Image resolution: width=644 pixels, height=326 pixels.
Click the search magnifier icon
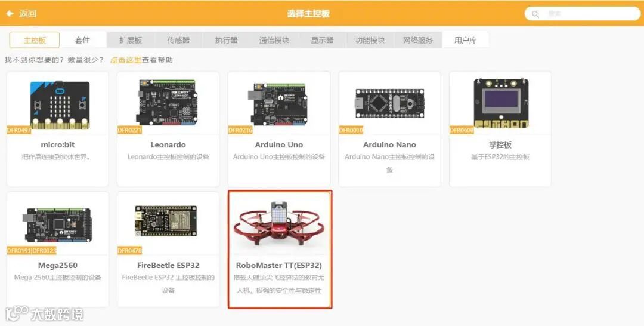point(535,14)
